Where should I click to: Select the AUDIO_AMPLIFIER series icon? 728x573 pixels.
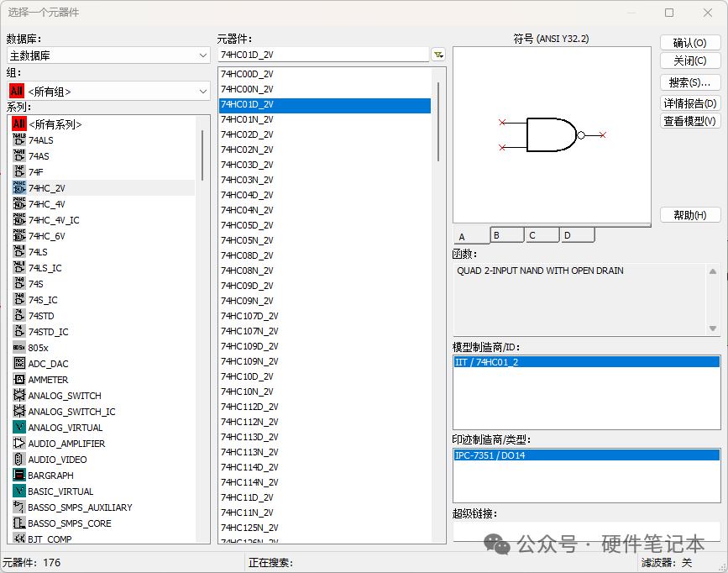click(x=19, y=444)
